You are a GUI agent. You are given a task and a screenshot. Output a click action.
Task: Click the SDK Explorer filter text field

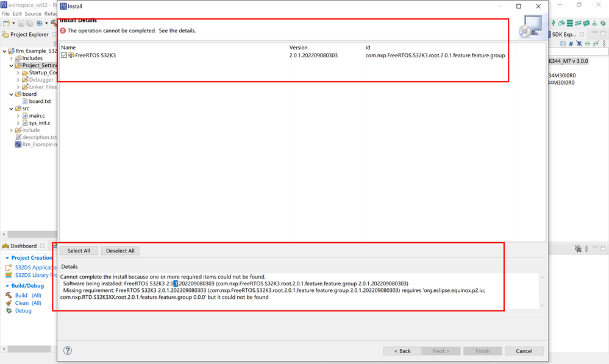(x=579, y=52)
